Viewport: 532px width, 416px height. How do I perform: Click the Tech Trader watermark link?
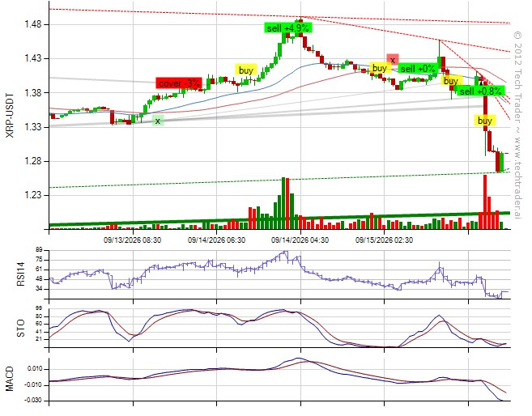pos(517,125)
